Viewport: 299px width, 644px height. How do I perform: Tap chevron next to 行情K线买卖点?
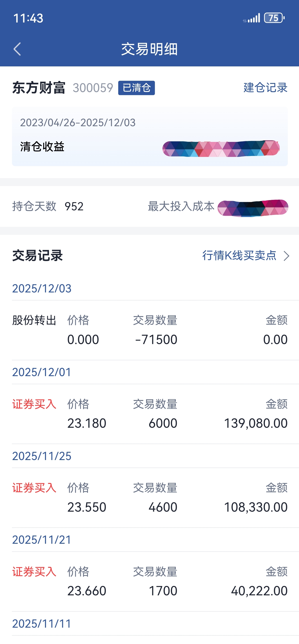click(287, 256)
